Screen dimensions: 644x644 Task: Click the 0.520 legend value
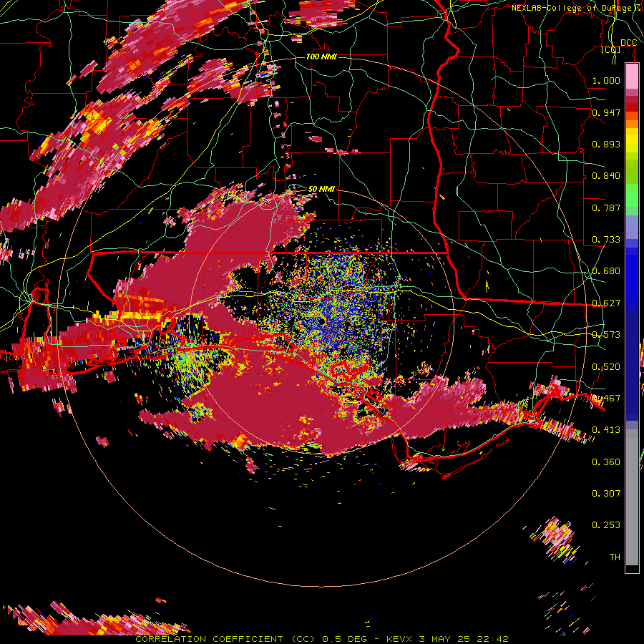606,367
